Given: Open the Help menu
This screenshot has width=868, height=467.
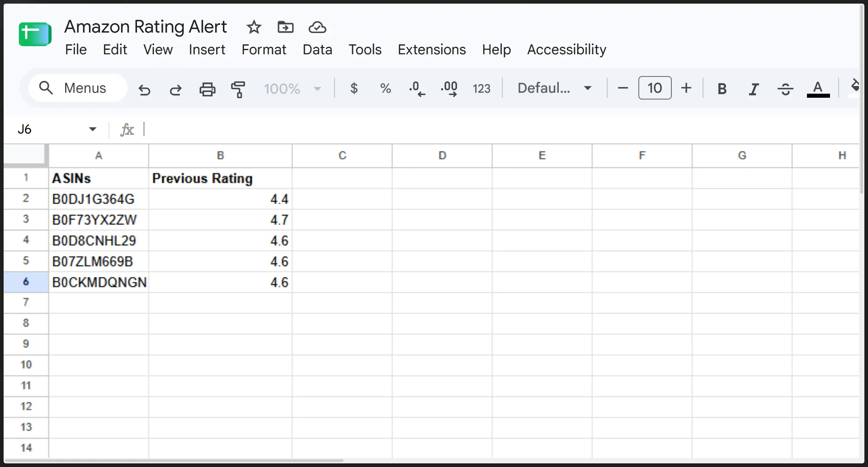Looking at the screenshot, I should click(496, 49).
